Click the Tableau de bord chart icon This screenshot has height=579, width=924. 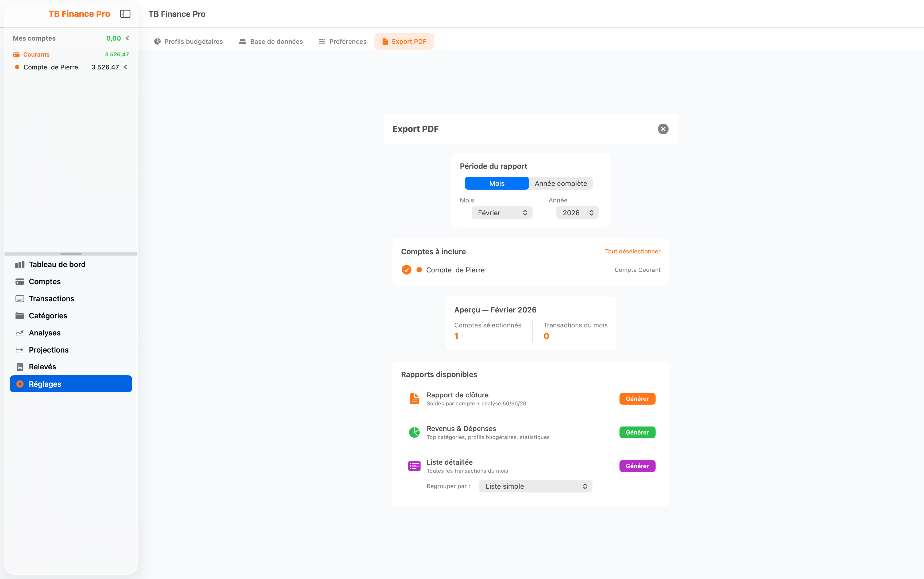[20, 265]
